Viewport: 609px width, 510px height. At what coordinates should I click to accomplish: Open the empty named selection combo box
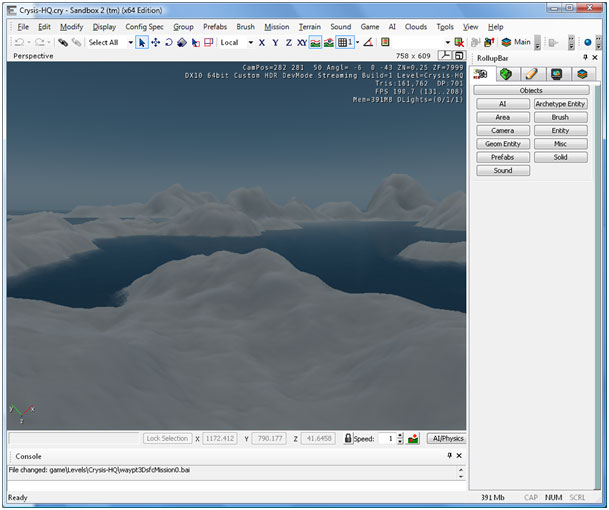pos(423,42)
